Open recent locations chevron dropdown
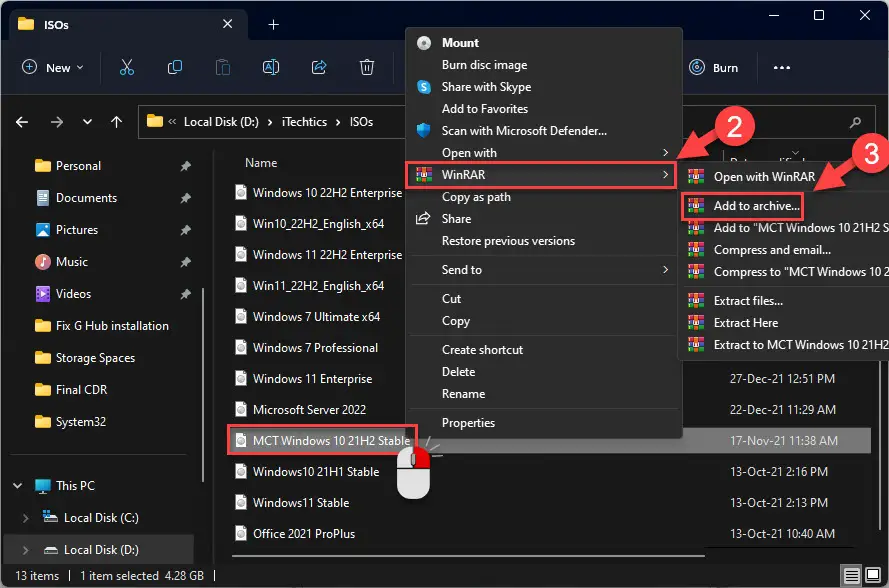 click(x=87, y=121)
